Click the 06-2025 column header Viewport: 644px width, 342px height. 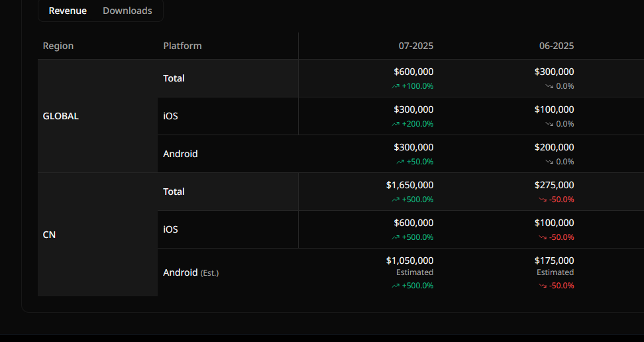coord(556,46)
